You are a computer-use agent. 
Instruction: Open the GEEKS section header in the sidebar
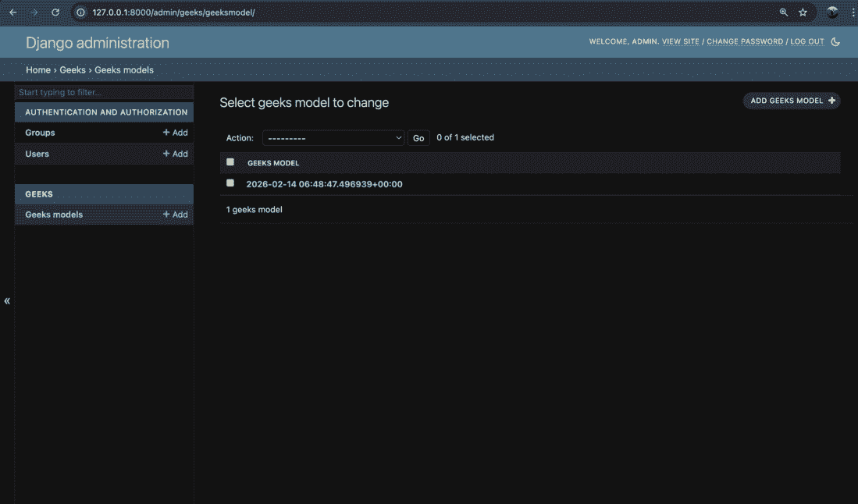click(x=39, y=194)
